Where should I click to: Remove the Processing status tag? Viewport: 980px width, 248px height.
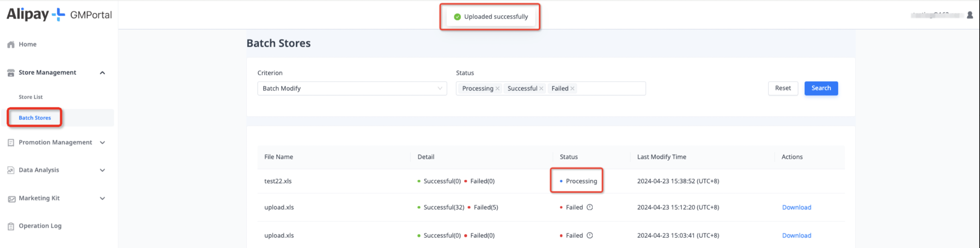497,89
